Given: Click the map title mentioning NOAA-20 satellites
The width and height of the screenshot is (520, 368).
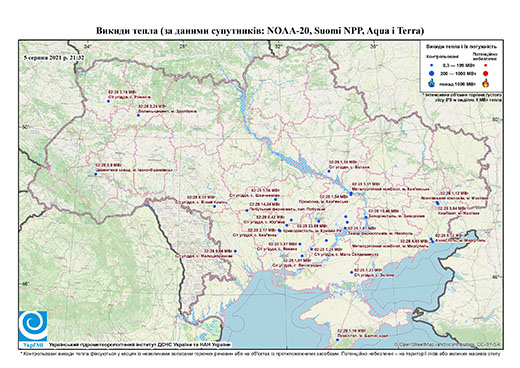Looking at the screenshot, I should [x=260, y=31].
